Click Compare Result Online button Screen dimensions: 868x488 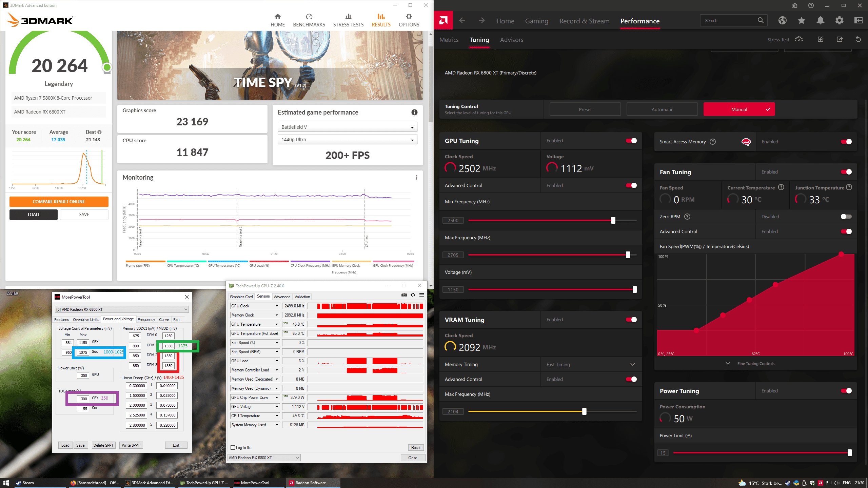tap(59, 202)
